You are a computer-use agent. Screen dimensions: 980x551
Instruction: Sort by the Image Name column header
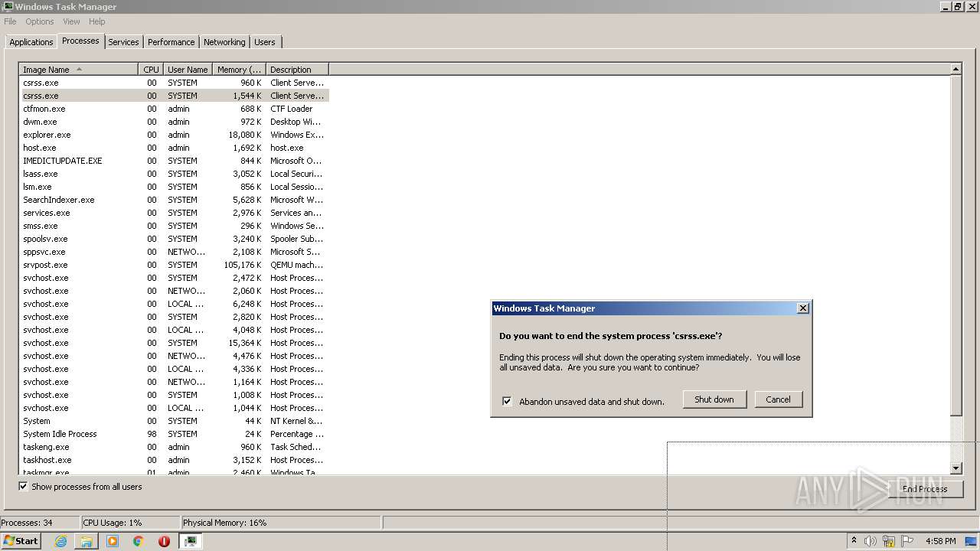[x=78, y=70]
